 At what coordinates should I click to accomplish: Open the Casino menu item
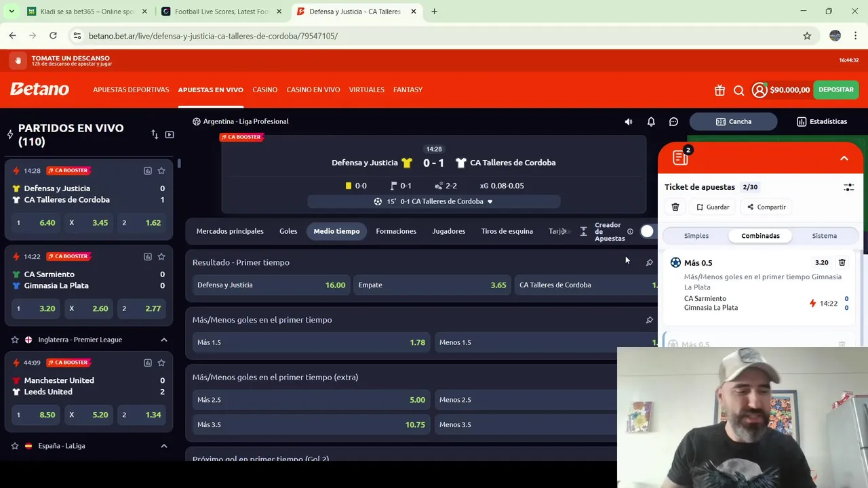[x=265, y=90]
